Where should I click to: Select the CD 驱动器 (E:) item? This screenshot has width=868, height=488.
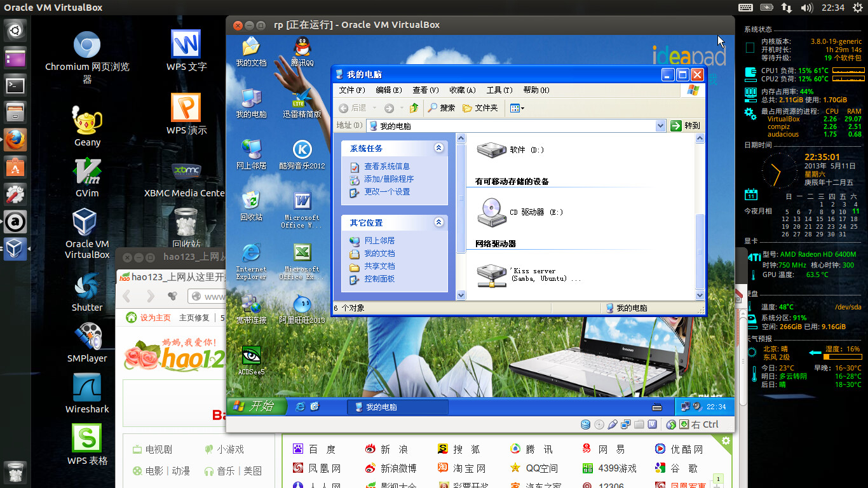point(520,212)
